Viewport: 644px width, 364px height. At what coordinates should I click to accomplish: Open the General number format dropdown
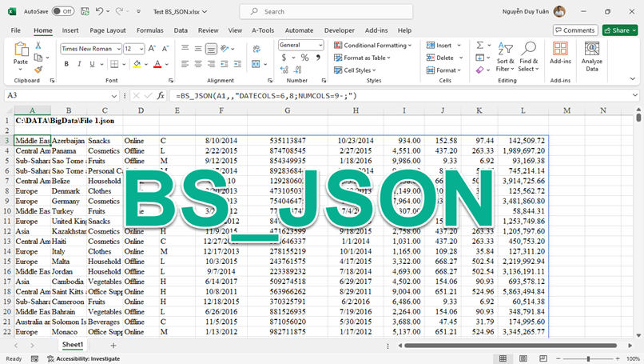coord(320,45)
